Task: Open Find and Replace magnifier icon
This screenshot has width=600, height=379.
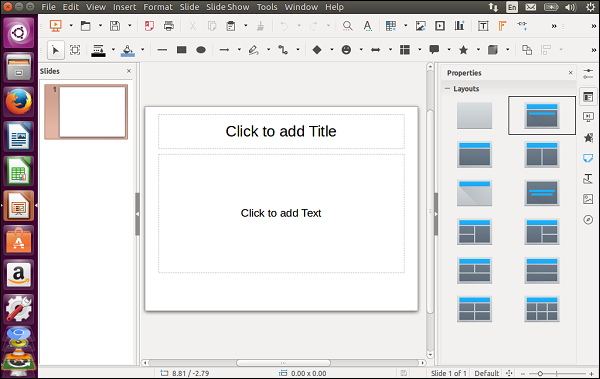Action: 347,26
